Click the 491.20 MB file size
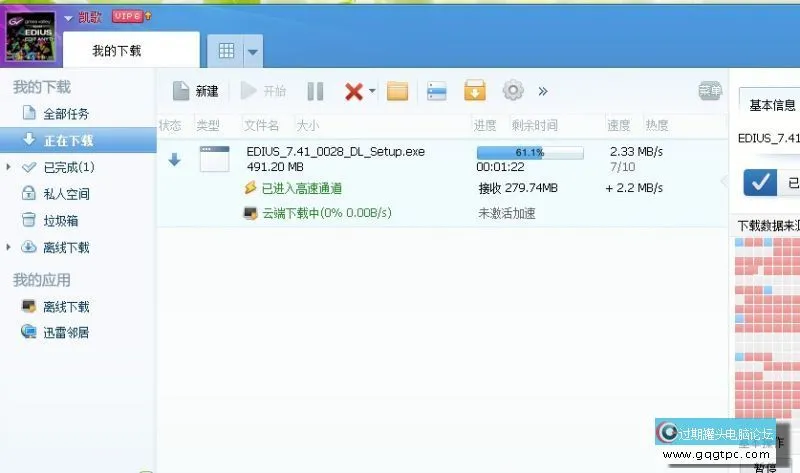Image resolution: width=800 pixels, height=473 pixels. 274,167
